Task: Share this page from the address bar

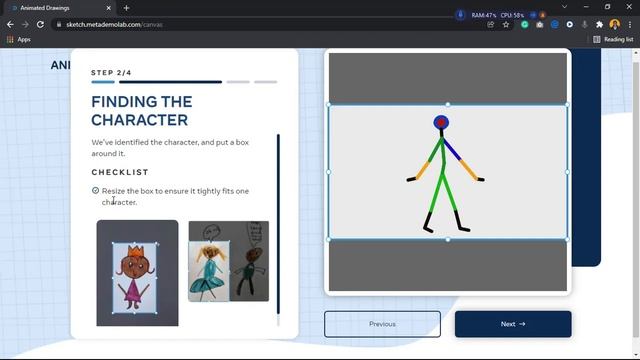Action: pos(491,25)
